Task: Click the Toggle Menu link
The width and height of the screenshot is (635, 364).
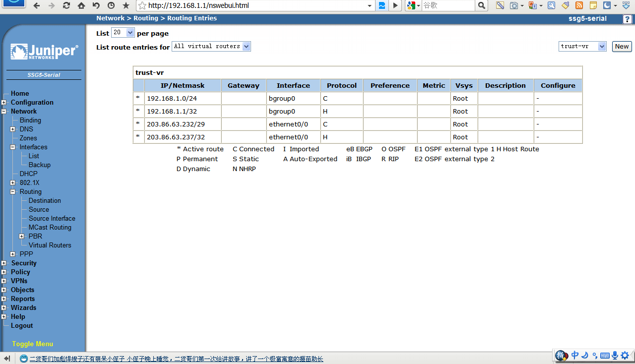Action: coord(32,344)
